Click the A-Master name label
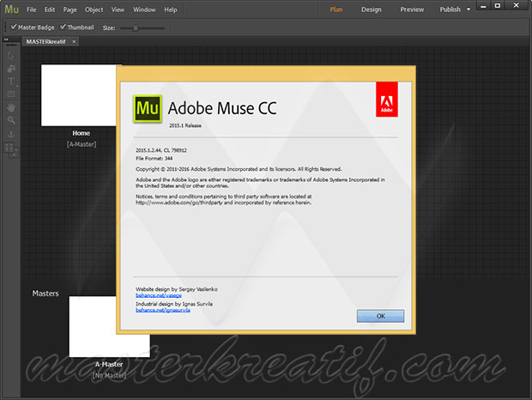The height and width of the screenshot is (400, 532). coord(109,364)
